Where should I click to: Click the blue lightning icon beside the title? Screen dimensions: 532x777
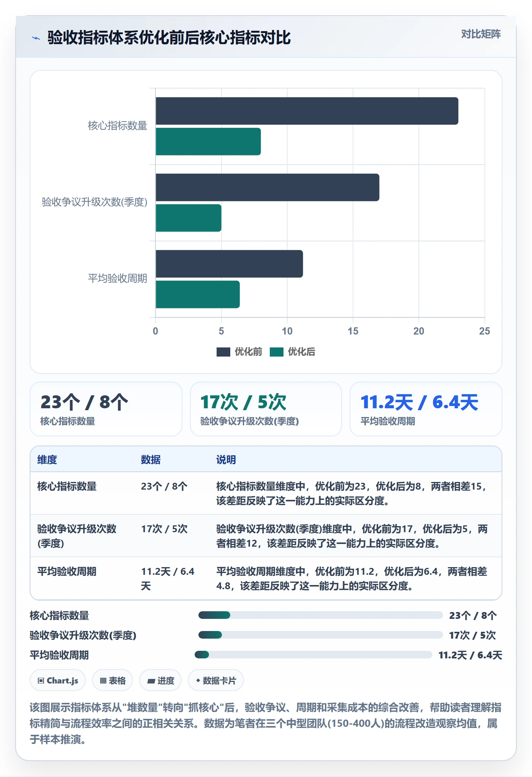click(36, 38)
